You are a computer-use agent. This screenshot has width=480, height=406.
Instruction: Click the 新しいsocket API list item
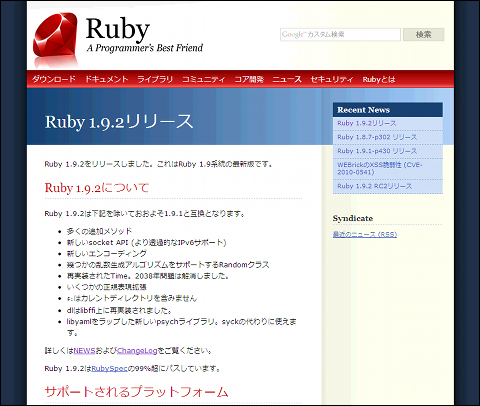pyautogui.click(x=146, y=242)
